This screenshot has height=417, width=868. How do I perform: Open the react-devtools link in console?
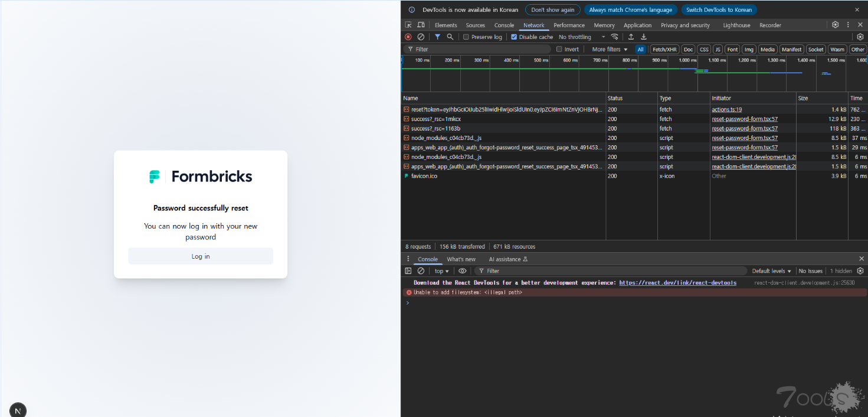tap(677, 282)
